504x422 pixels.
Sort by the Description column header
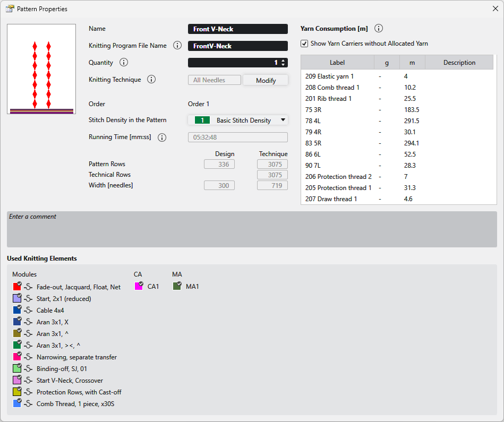(459, 63)
